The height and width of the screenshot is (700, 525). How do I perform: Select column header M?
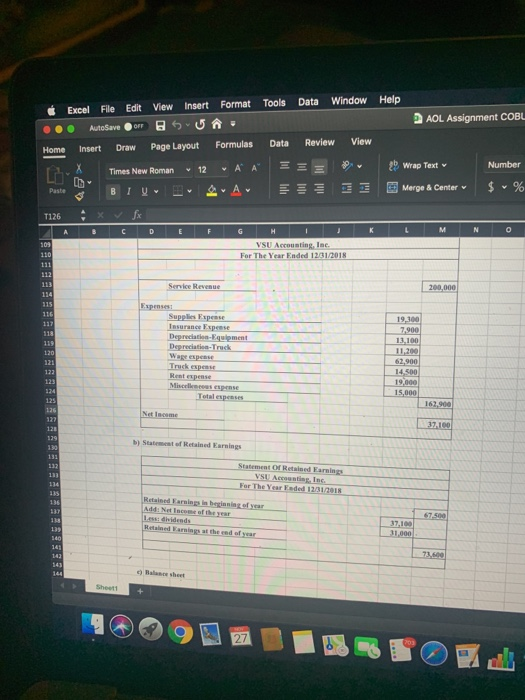[x=442, y=229]
